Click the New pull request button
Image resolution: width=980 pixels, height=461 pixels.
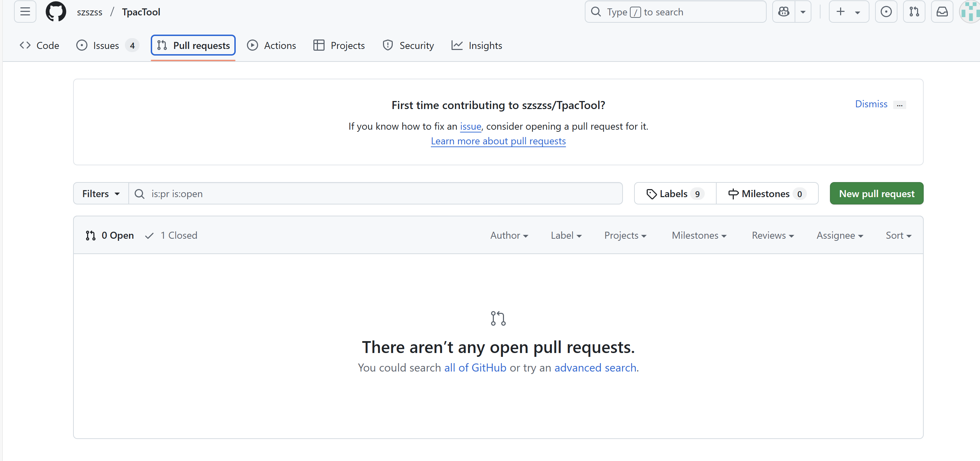[x=876, y=193]
